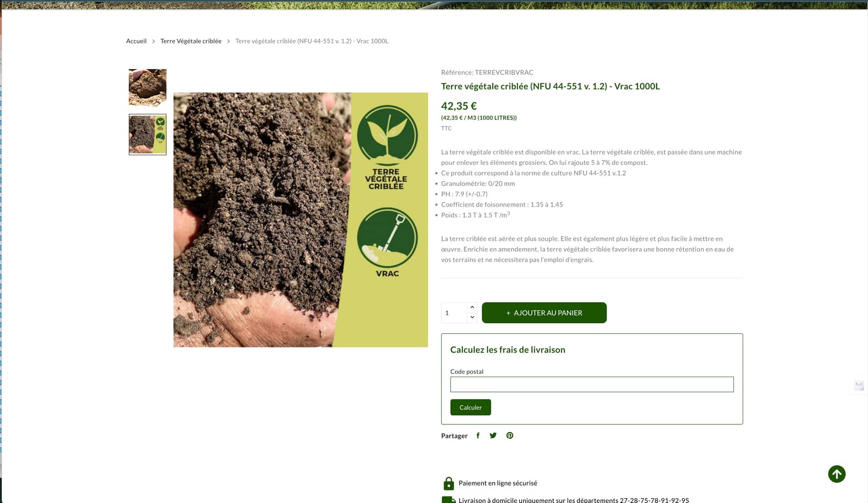The image size is (868, 503).
Task: Click the small widget icon at right edge
Action: (x=859, y=385)
